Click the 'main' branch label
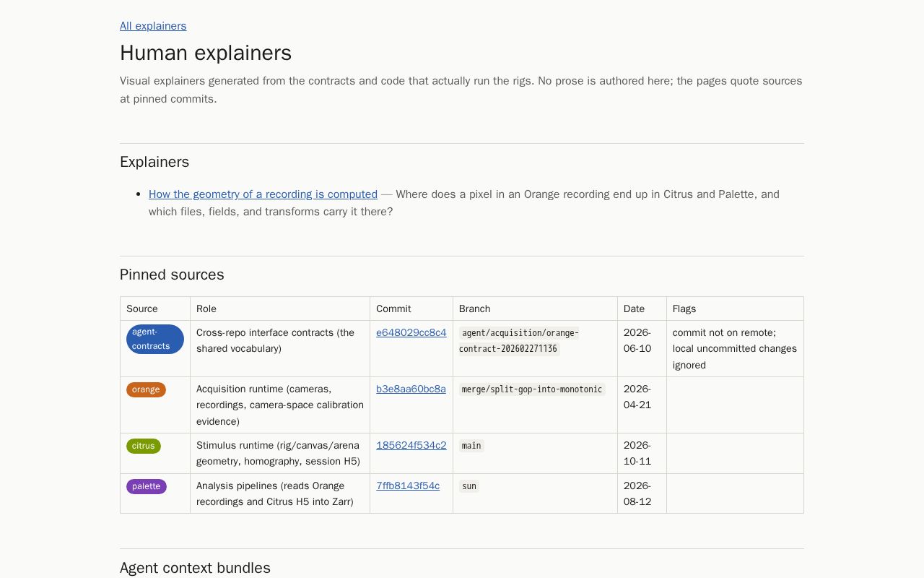The image size is (924, 578). (x=471, y=446)
